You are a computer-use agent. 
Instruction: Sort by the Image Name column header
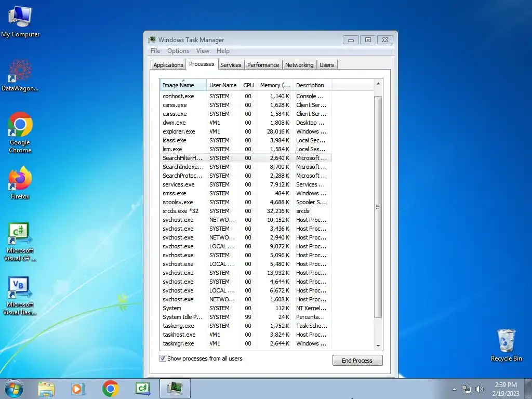coord(183,85)
